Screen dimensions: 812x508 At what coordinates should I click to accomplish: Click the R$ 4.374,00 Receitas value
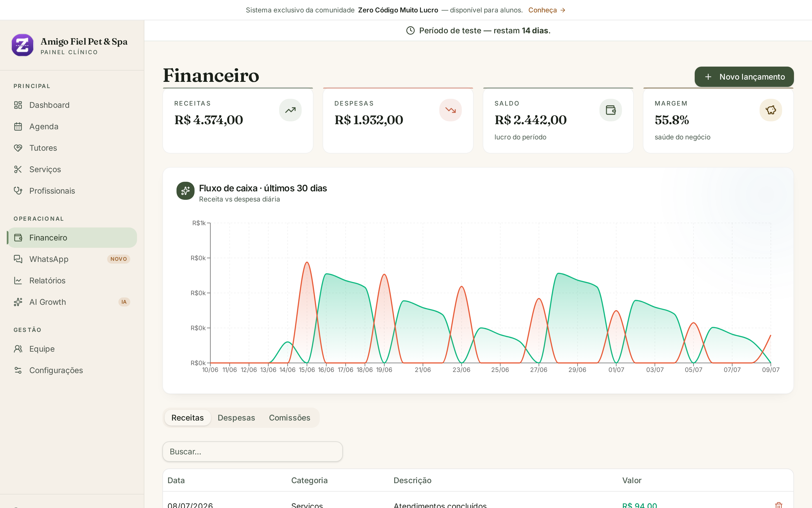209,120
